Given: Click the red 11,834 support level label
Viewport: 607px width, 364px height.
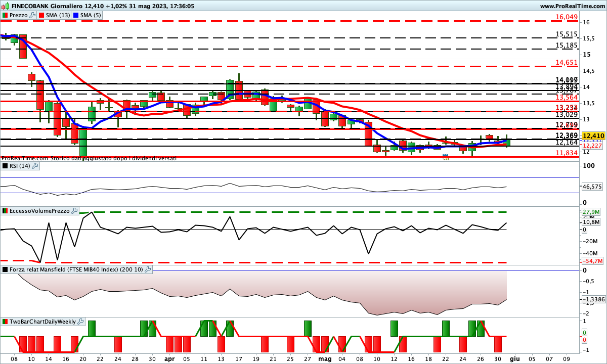Looking at the screenshot, I should [x=567, y=153].
